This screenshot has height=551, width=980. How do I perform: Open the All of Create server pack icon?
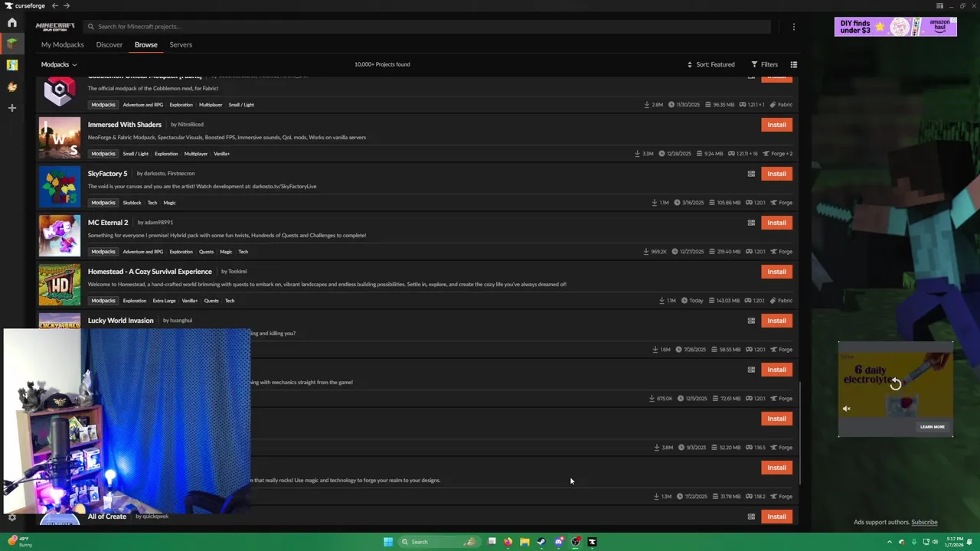(x=751, y=517)
